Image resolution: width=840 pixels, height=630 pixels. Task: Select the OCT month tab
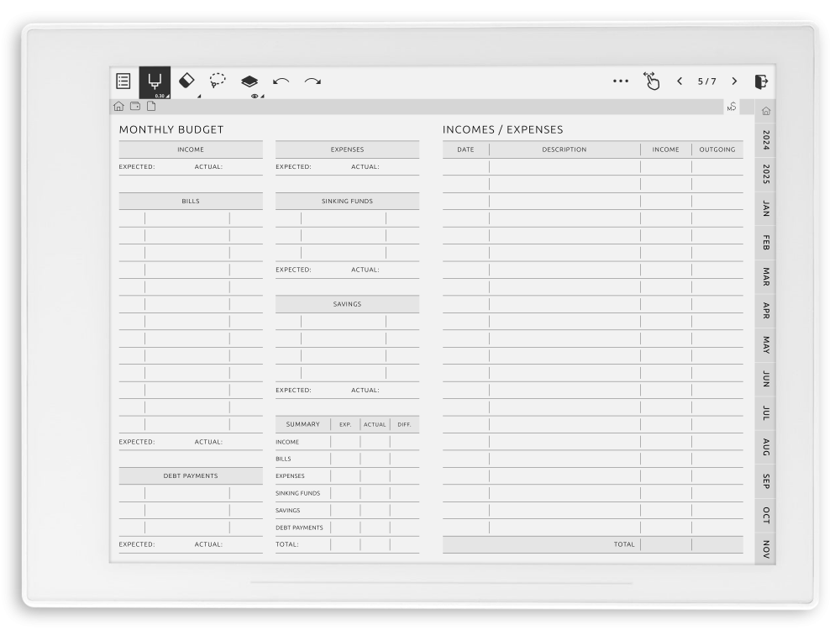[x=765, y=515]
